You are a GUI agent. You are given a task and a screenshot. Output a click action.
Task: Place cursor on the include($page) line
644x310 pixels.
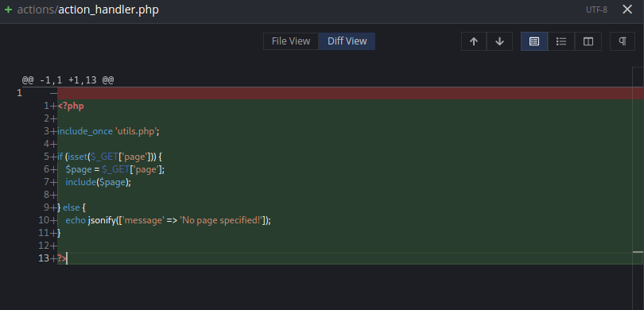(x=98, y=182)
